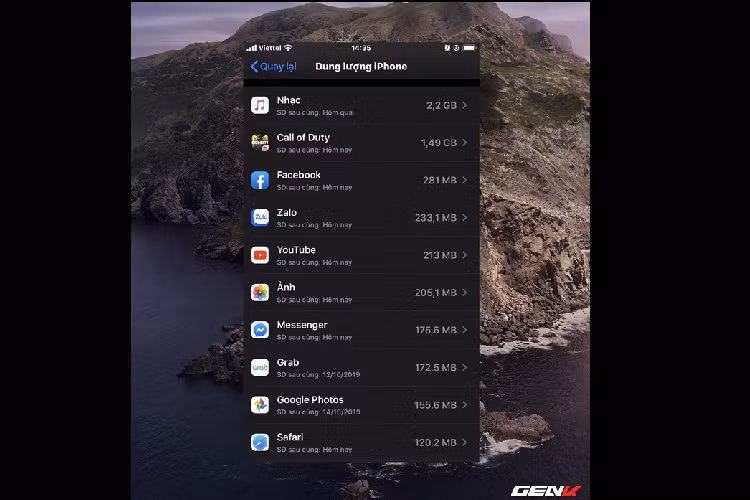Select the Grab app icon

tap(260, 367)
